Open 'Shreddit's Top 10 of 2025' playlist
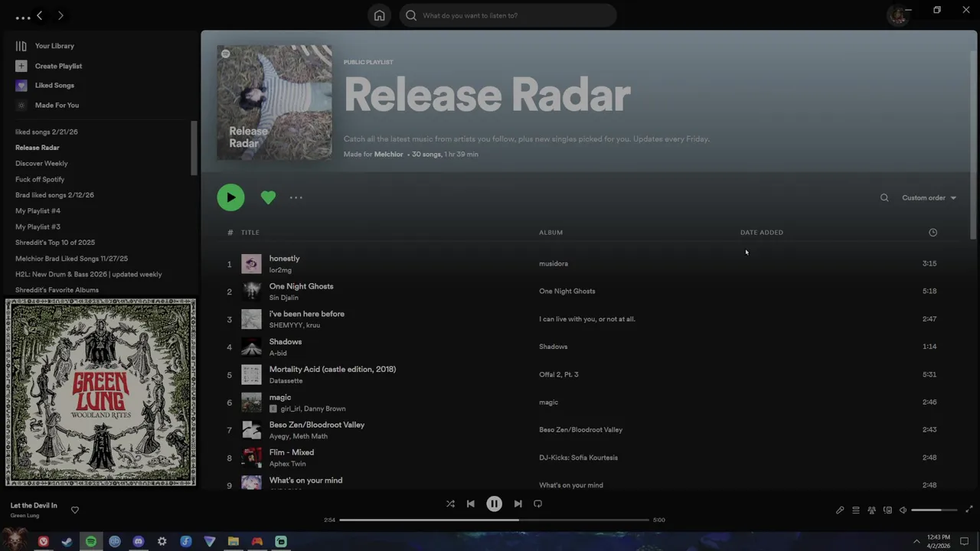980x551 pixels. coord(55,243)
